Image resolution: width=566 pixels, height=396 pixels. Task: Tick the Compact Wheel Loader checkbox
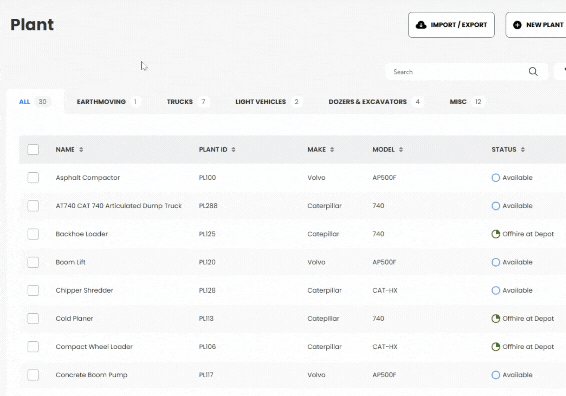point(33,347)
